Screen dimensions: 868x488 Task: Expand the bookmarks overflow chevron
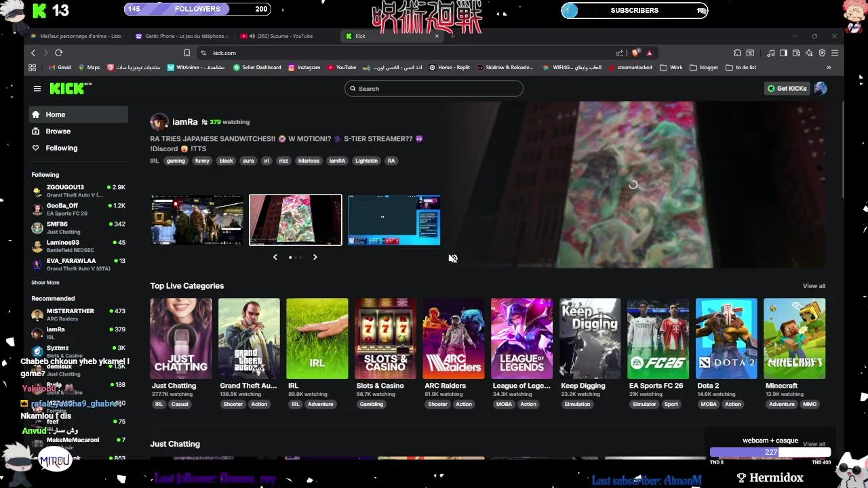point(829,68)
